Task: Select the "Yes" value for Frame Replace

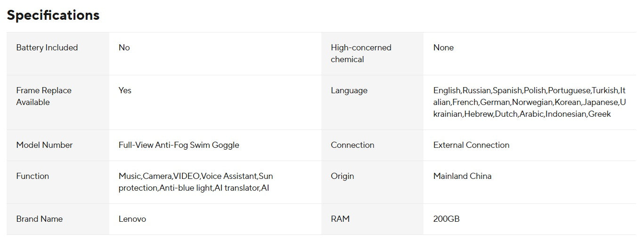Action: coord(125,90)
